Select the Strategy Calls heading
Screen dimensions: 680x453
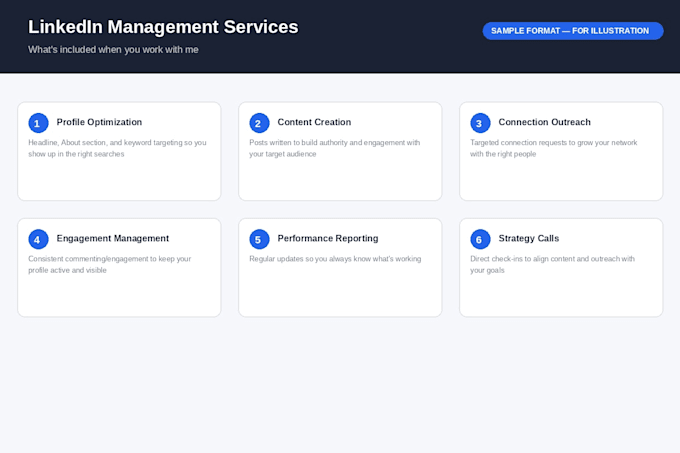(529, 238)
